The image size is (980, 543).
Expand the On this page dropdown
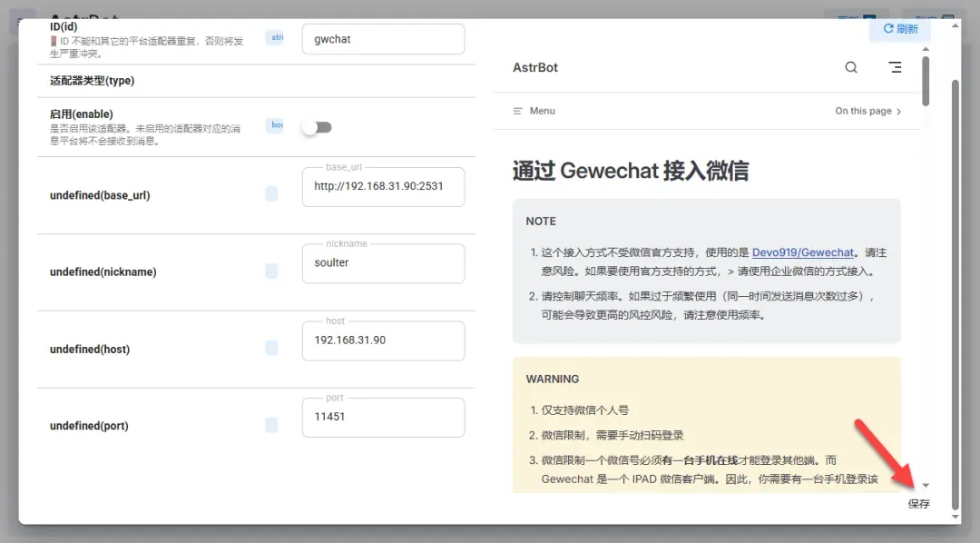click(x=868, y=111)
